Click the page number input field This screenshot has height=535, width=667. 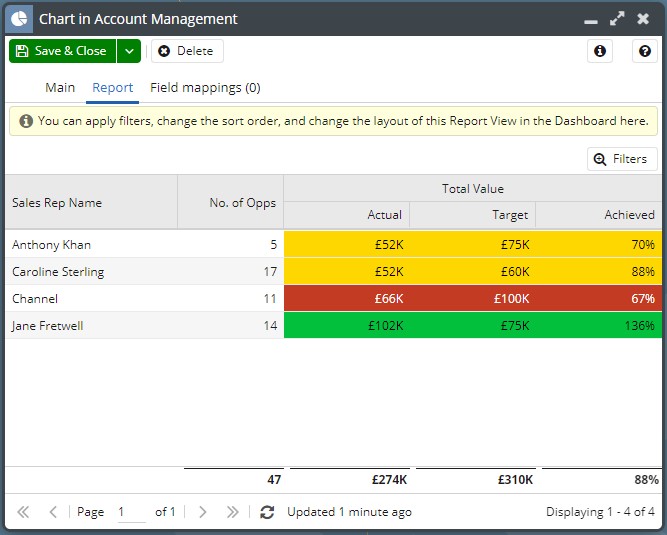click(x=131, y=512)
